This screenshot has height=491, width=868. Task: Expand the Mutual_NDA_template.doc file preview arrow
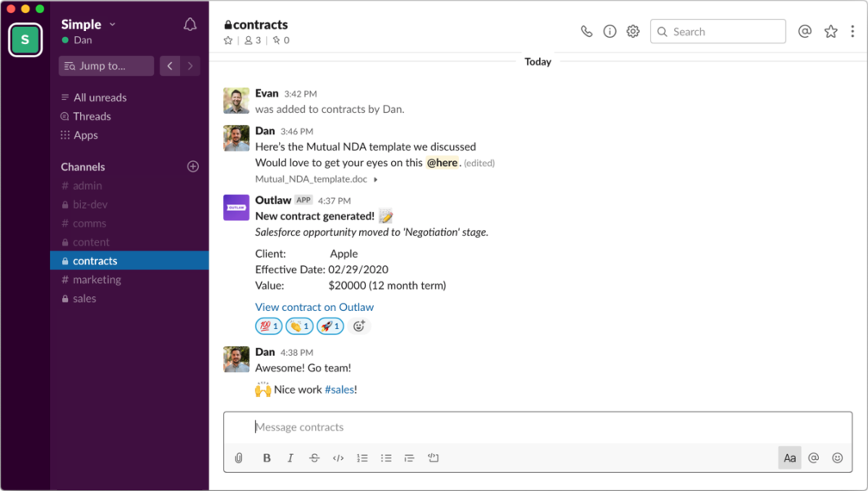pos(376,179)
